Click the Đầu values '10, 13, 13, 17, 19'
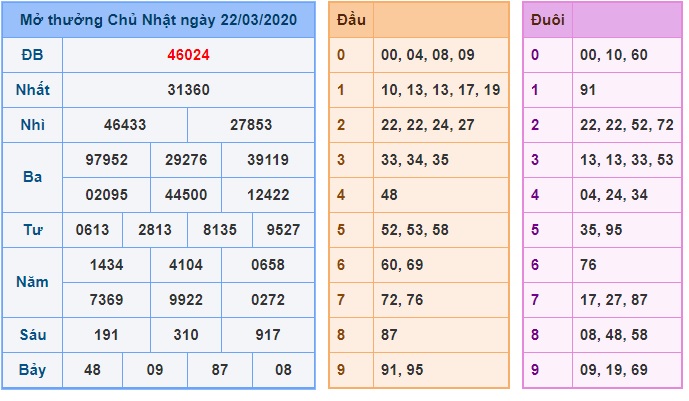The width and height of the screenshot is (689, 401). pyautogui.click(x=441, y=90)
